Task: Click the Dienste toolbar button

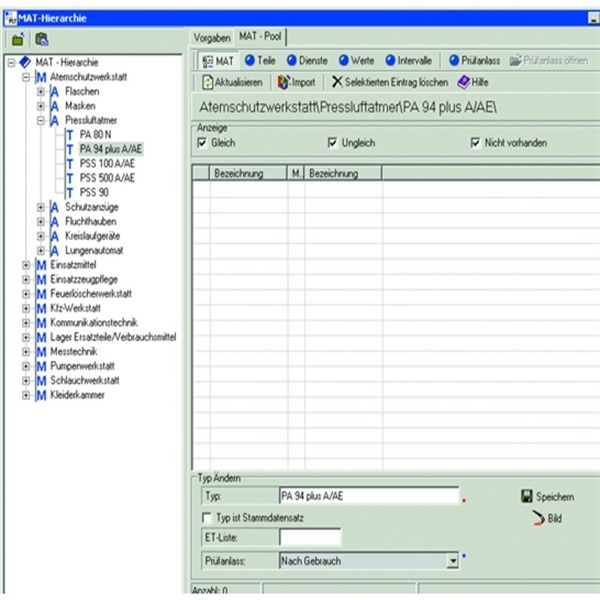Action: point(307,61)
